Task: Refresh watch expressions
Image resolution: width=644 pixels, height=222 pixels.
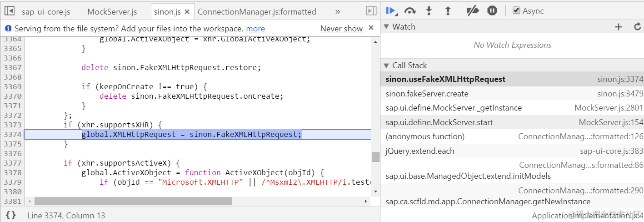Action: (x=637, y=27)
